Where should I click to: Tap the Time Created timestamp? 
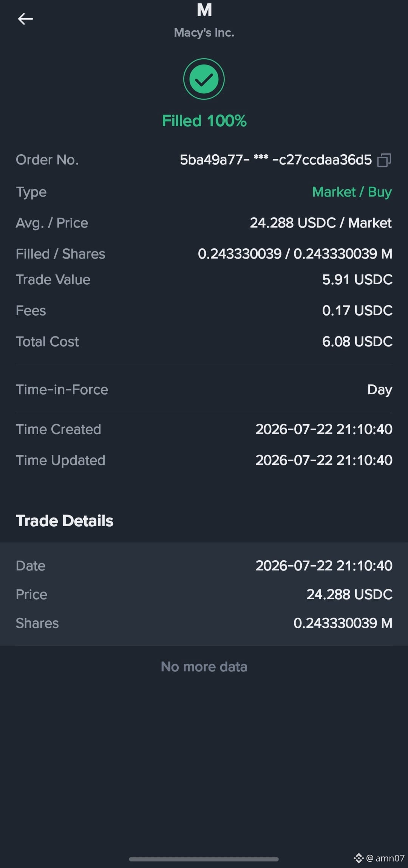coord(324,429)
